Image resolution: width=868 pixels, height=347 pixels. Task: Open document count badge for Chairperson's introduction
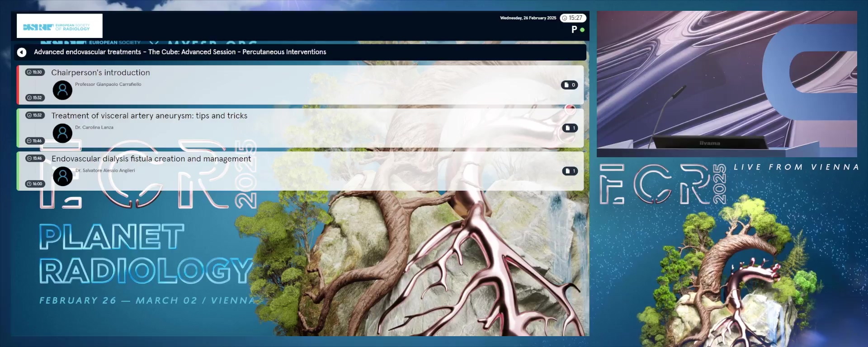point(570,85)
